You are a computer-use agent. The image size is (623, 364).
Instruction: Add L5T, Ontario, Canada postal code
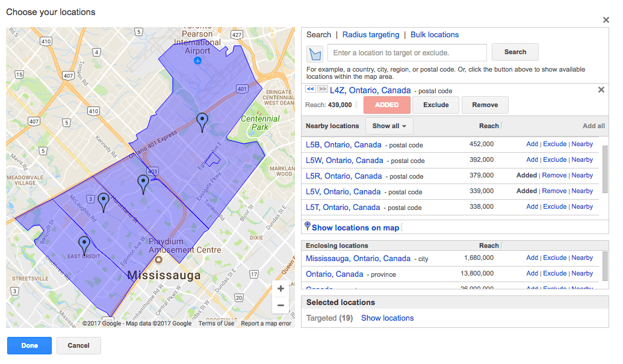[x=532, y=206]
